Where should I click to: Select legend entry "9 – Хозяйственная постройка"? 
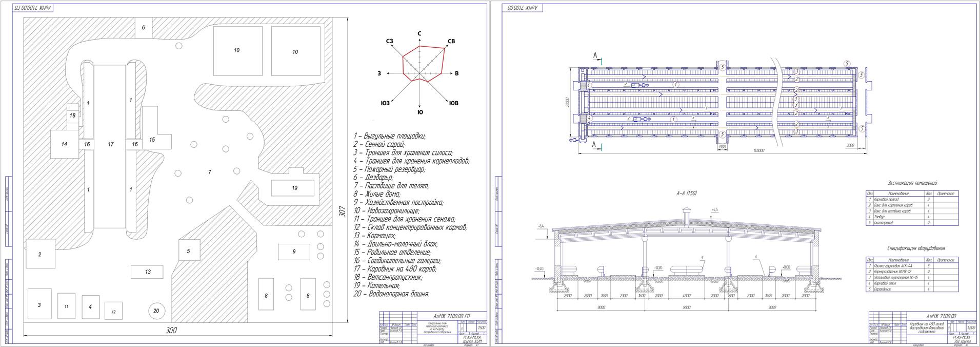coord(398,202)
